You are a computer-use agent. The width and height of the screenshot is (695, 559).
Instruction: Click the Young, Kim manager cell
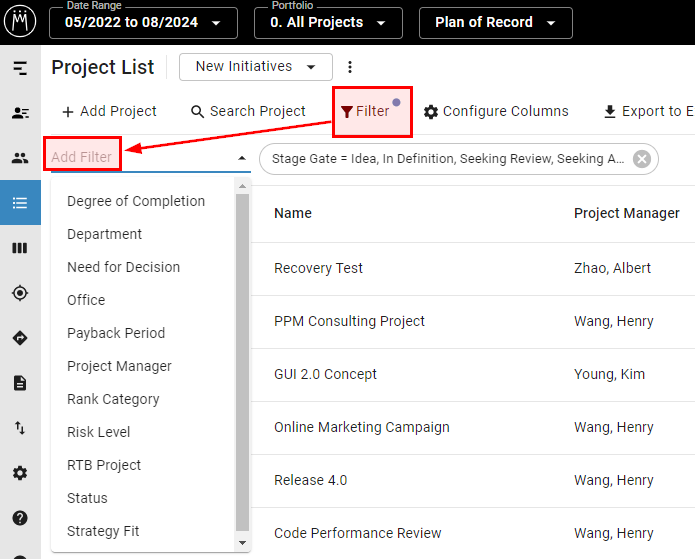coord(609,374)
